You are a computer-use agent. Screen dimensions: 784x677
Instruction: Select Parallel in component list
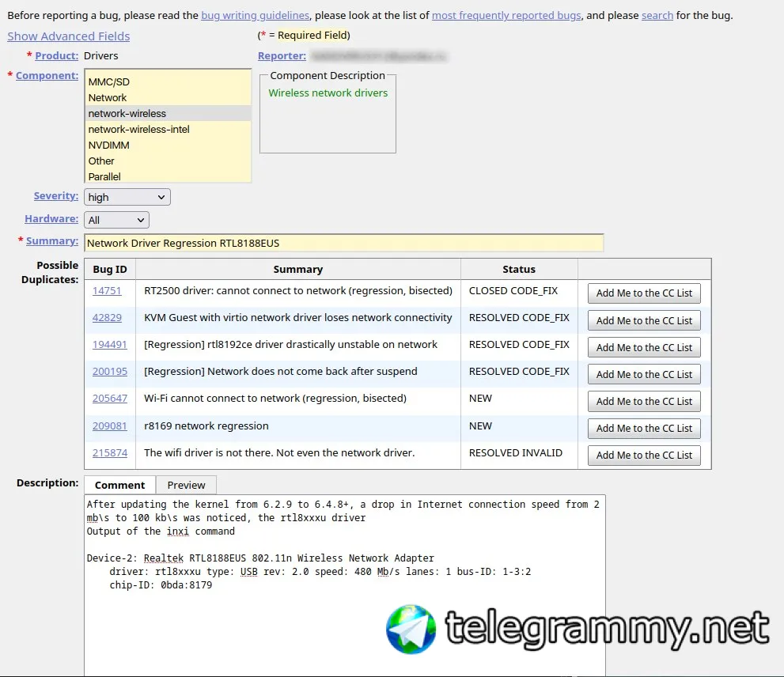[168, 176]
